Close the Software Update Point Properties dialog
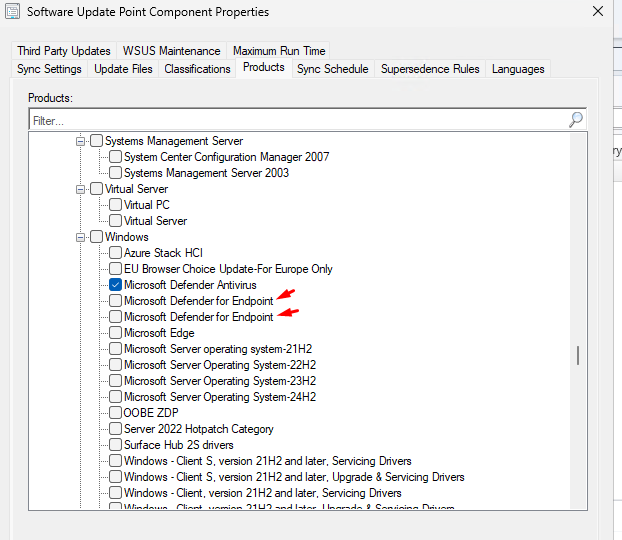The width and height of the screenshot is (622, 540). [x=598, y=11]
